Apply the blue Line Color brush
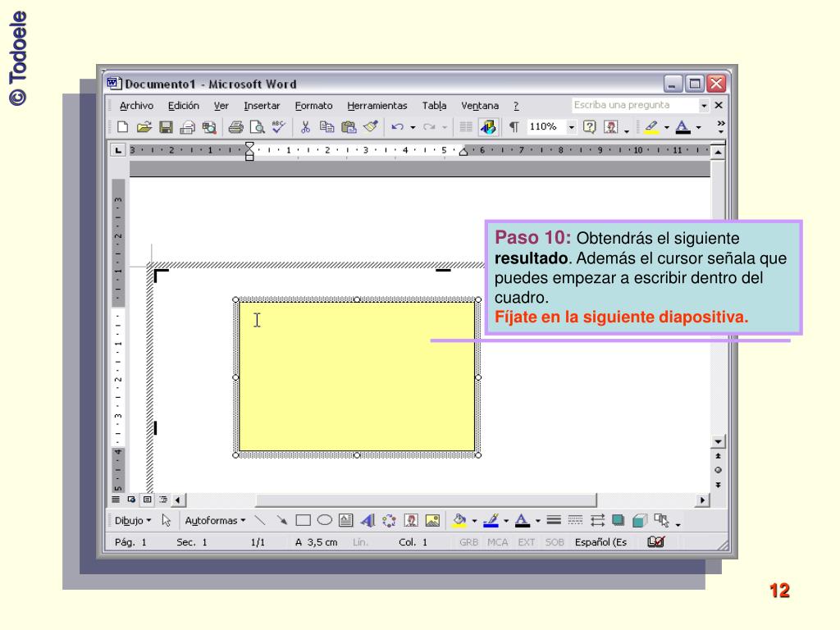Image resolution: width=840 pixels, height=630 pixels. pyautogui.click(x=491, y=520)
